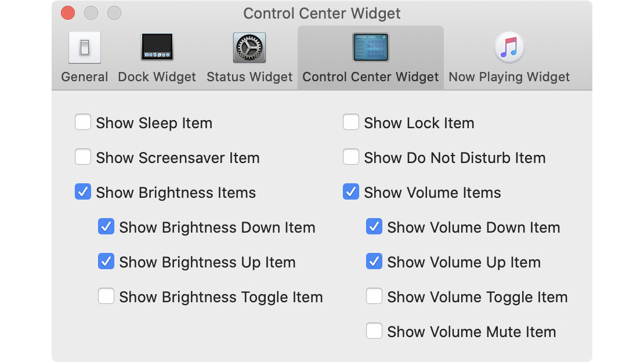Uncheck Show Brightness Items

tap(83, 192)
